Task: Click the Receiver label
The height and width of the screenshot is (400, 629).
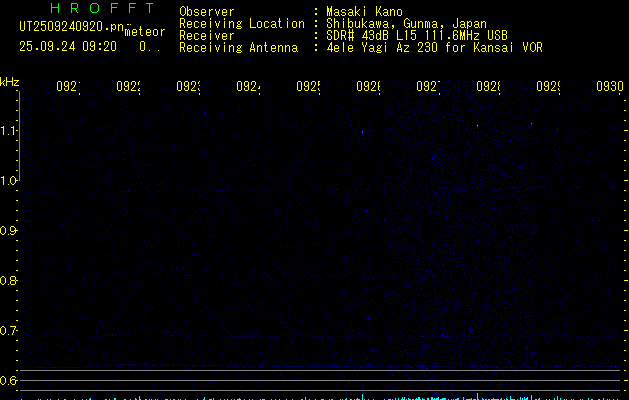Action: pos(207,36)
